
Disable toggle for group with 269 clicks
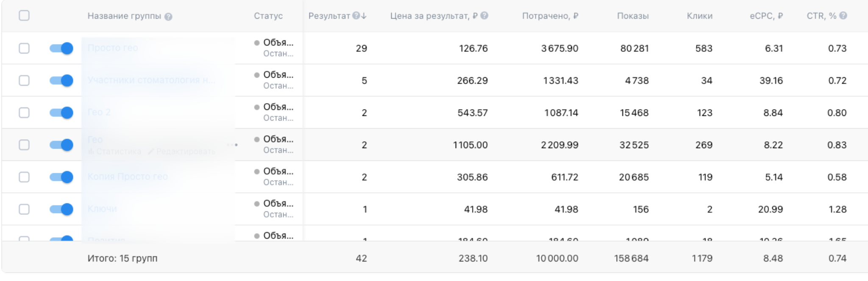[61, 145]
